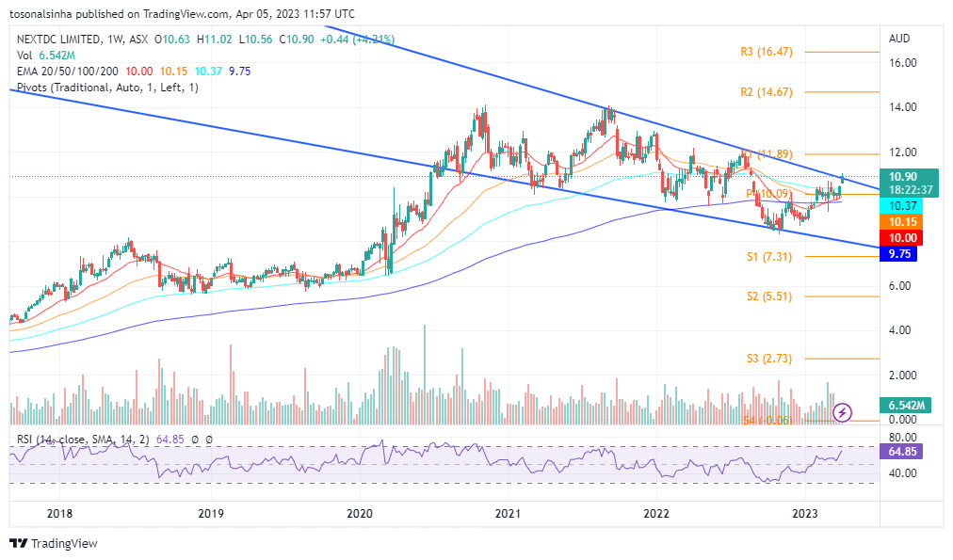Click the TradingView logo at bottom left
953x560 pixels.
pyautogui.click(x=54, y=543)
